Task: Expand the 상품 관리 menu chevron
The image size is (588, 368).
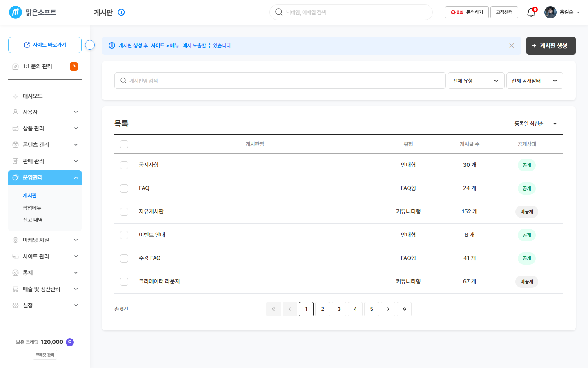Action: 76,128
